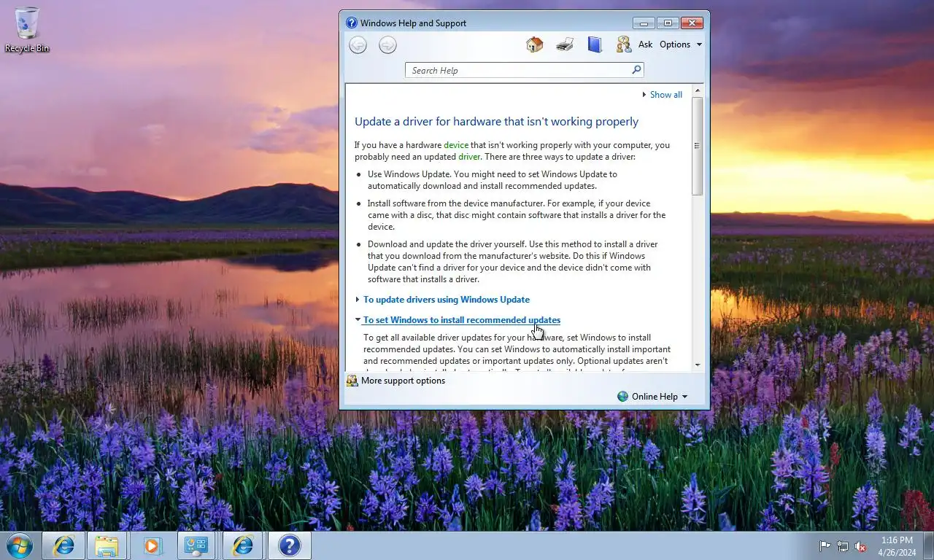
Task: Open the Options dropdown menu
Action: 681,44
